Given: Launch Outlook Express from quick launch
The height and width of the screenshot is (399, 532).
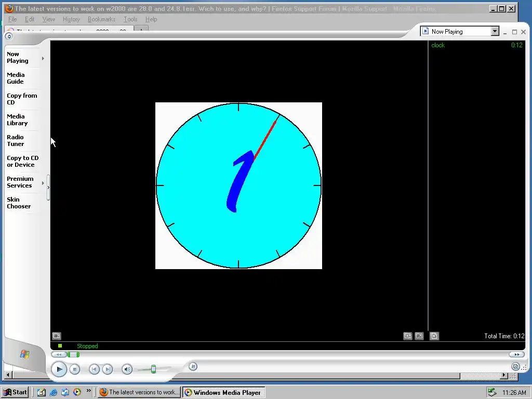Looking at the screenshot, I should point(65,392).
